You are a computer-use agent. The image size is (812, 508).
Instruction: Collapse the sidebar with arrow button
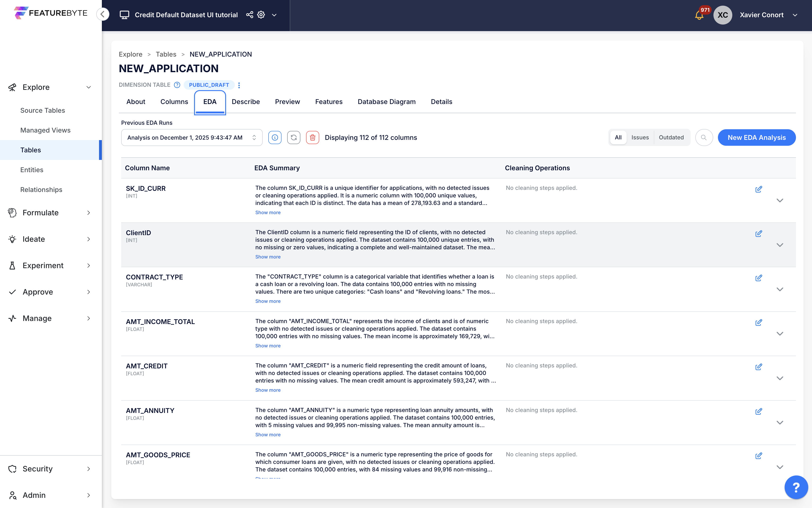(x=103, y=14)
